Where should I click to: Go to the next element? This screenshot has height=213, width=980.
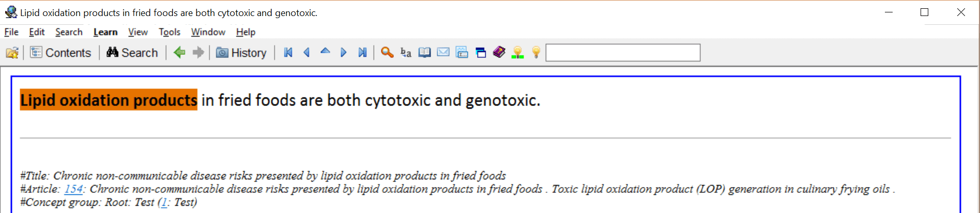[343, 52]
